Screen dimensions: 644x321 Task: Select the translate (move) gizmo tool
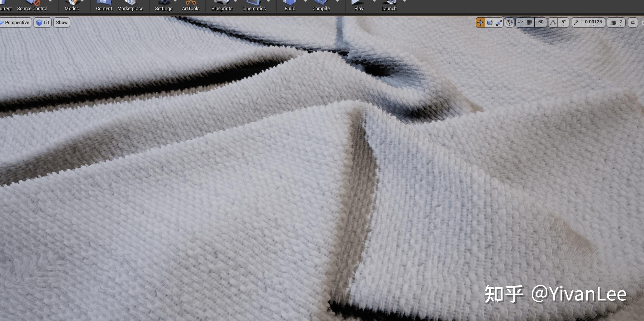click(480, 23)
